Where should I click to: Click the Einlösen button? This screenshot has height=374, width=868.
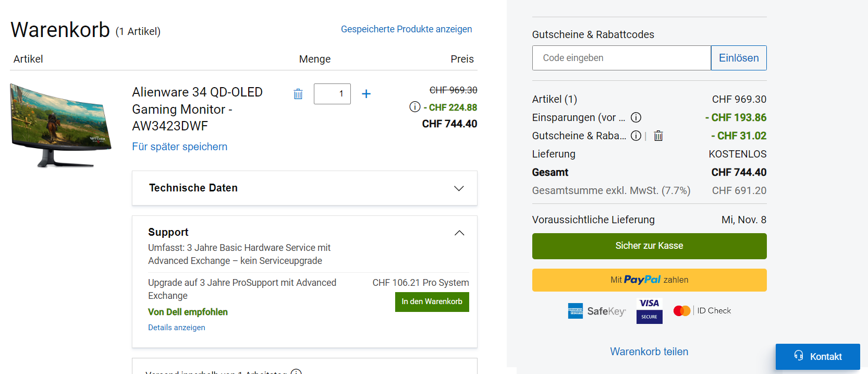[x=739, y=58]
